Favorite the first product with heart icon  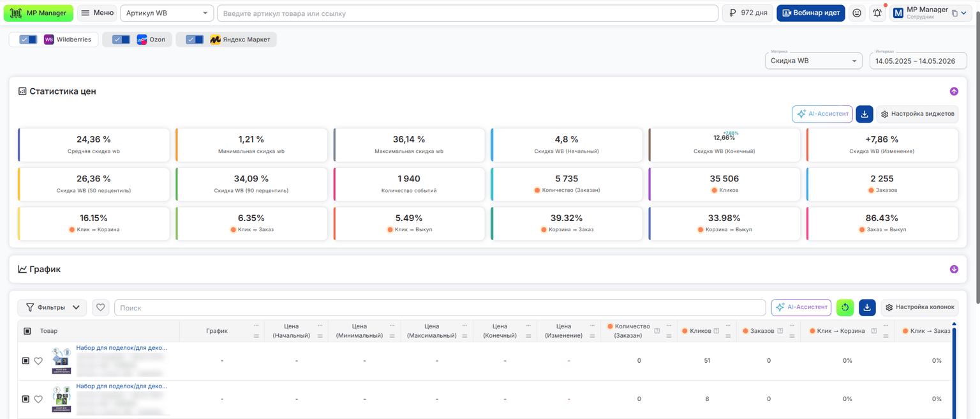pyautogui.click(x=38, y=361)
